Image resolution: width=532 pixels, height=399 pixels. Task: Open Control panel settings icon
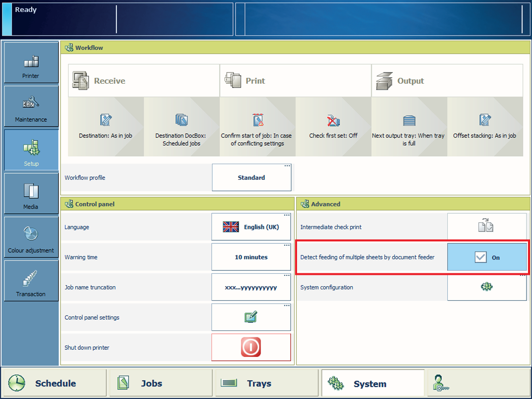[x=251, y=317]
